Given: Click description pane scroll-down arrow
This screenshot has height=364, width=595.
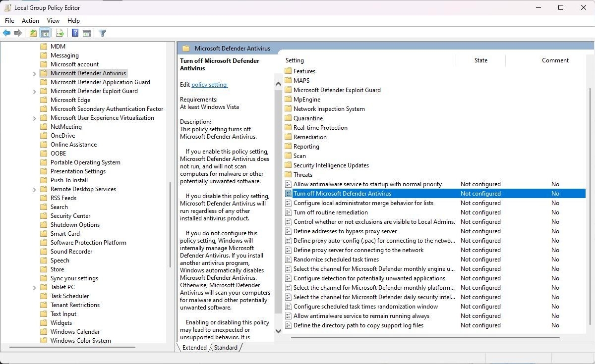Looking at the screenshot, I should click(x=278, y=330).
